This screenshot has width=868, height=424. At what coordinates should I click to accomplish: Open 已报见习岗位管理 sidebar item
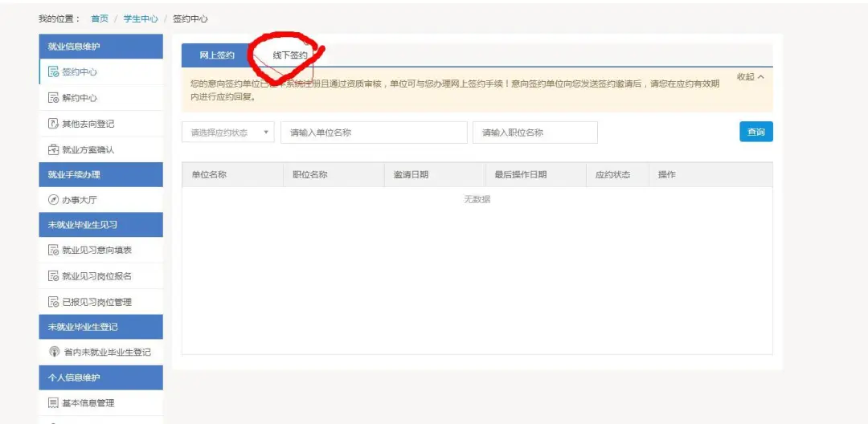(96, 302)
